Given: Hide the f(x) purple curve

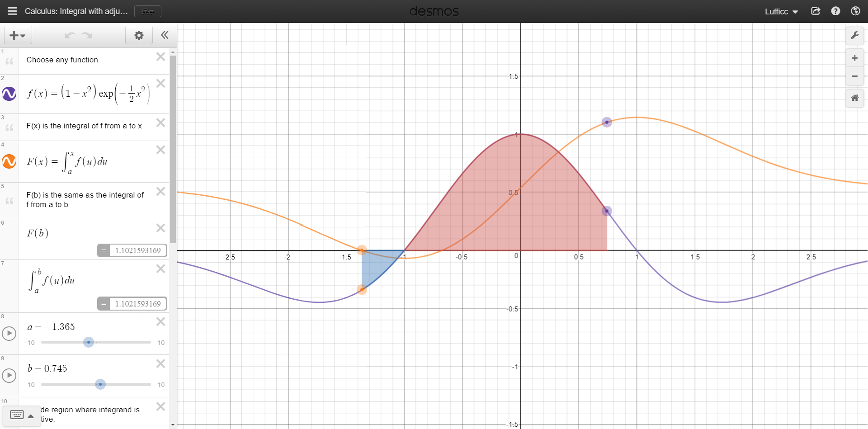Looking at the screenshot, I should (9, 94).
